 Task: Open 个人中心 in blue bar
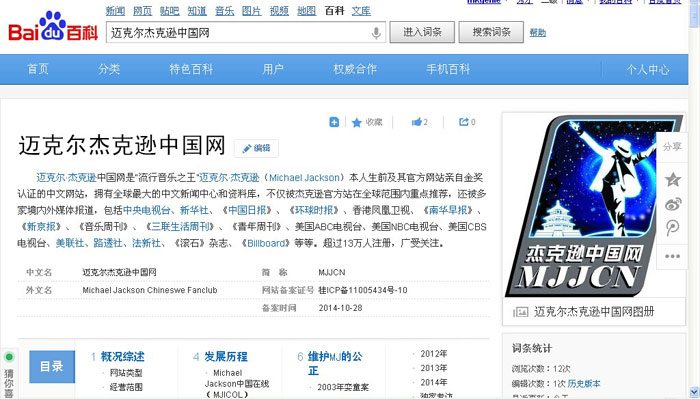coord(648,70)
